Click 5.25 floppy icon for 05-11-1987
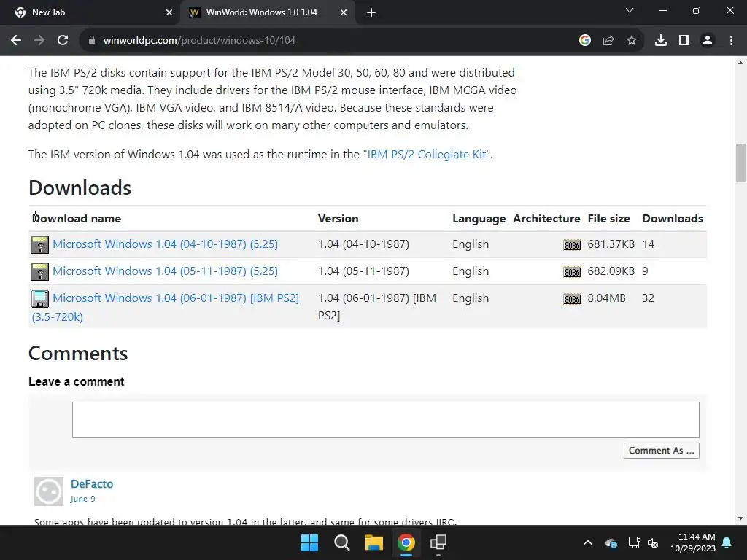Screen dimensions: 747x560 (40, 272)
